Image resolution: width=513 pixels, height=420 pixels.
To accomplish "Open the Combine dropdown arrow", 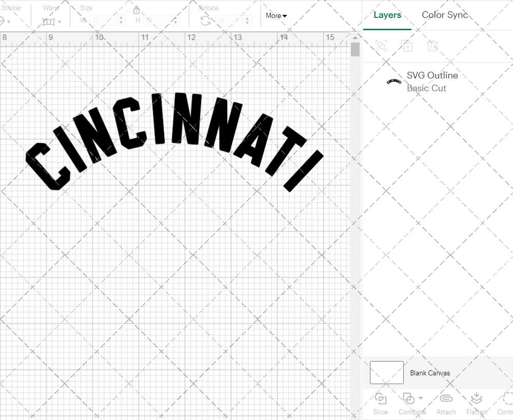I will [420, 398].
